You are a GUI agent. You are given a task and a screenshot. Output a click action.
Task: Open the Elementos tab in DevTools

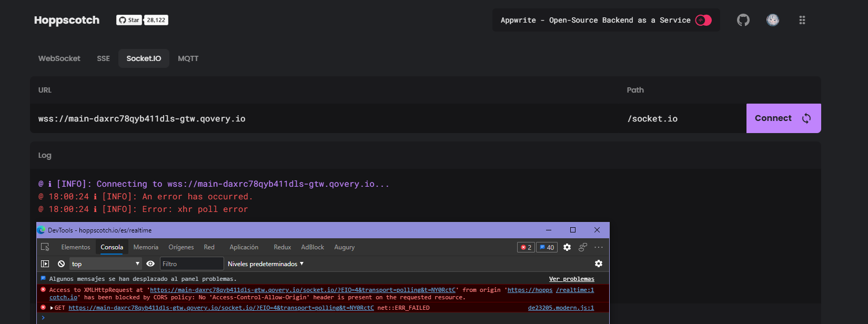coord(76,247)
